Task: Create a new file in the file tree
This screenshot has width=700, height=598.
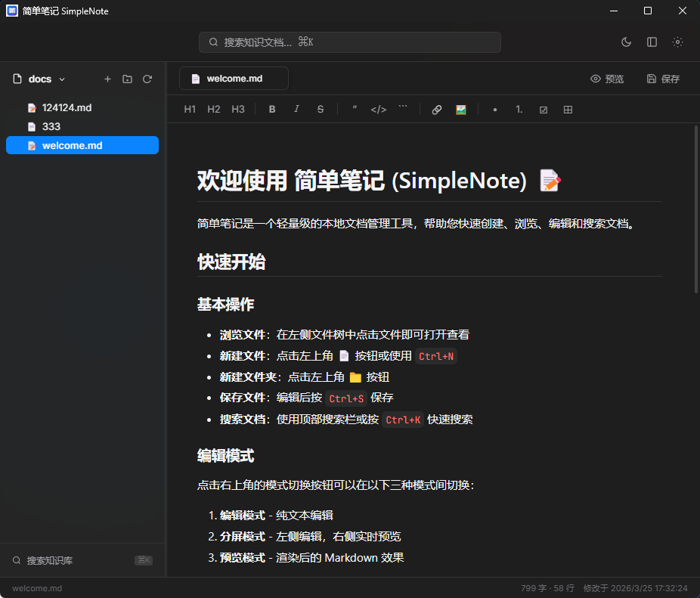Action: pyautogui.click(x=107, y=79)
